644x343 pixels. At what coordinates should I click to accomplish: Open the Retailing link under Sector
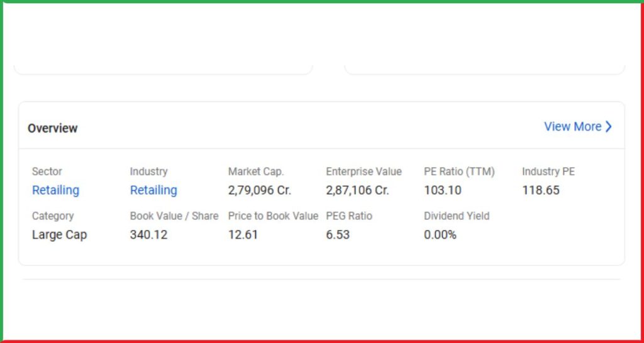pyautogui.click(x=55, y=190)
